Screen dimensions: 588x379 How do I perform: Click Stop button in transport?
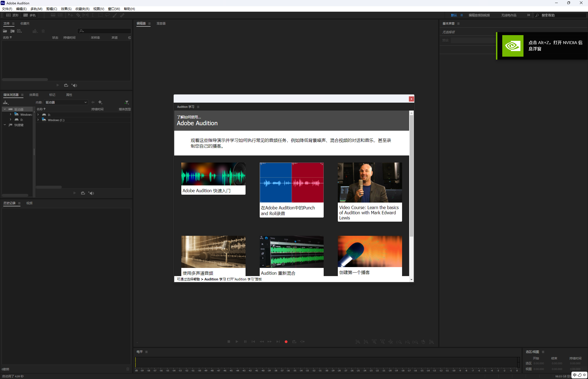pos(229,341)
